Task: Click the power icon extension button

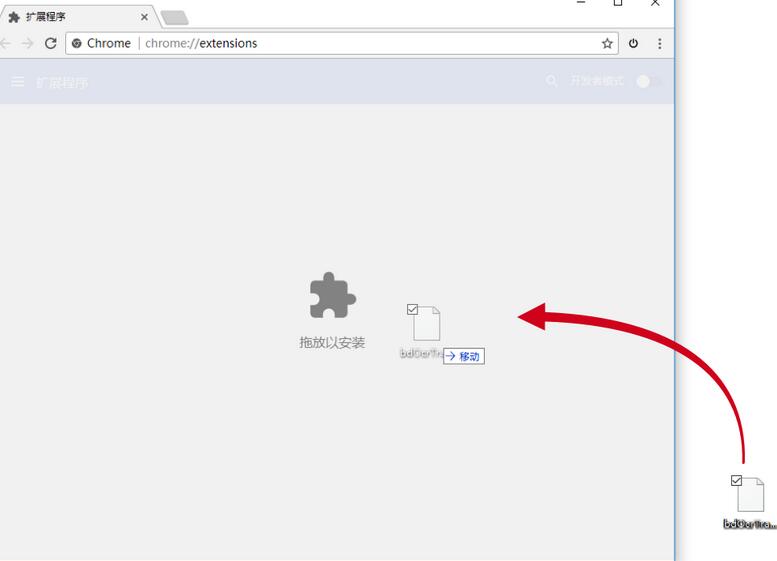Action: 634,43
